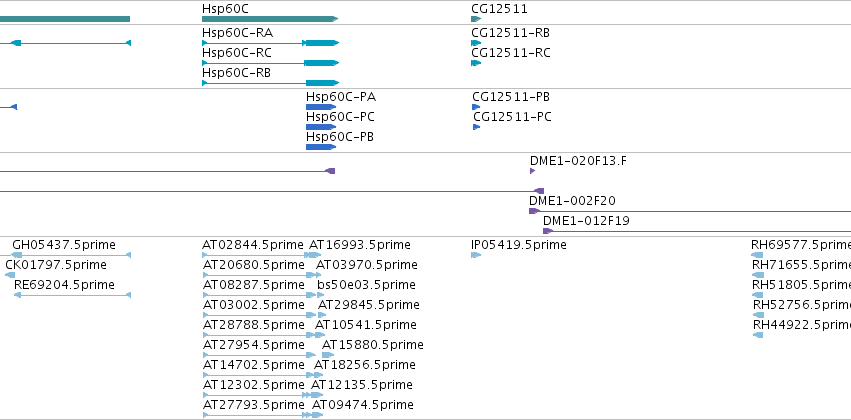Screen dimensions: 851x420
Task: Select protein Hsp60C-PB label
Action: [x=340, y=137]
